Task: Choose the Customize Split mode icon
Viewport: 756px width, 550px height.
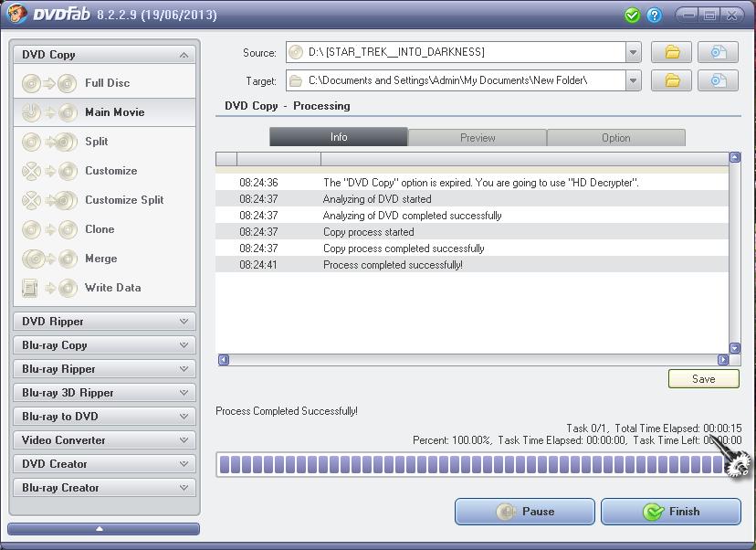Action: click(x=49, y=200)
